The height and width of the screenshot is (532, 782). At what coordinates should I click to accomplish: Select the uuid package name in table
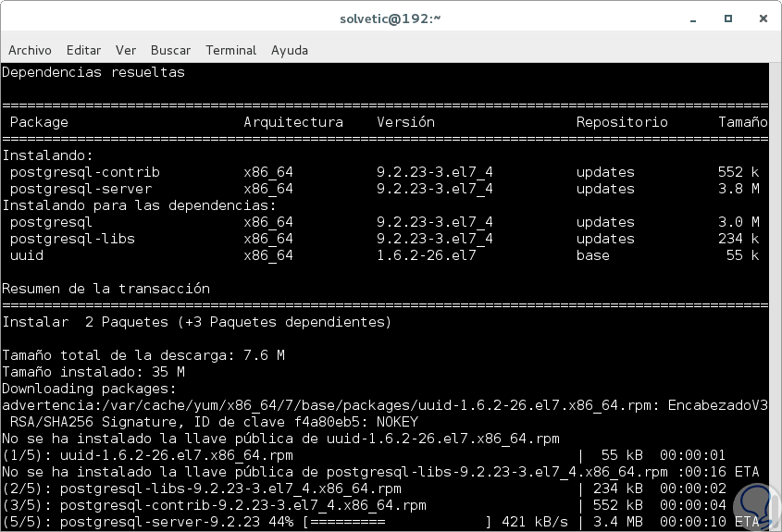click(27, 255)
